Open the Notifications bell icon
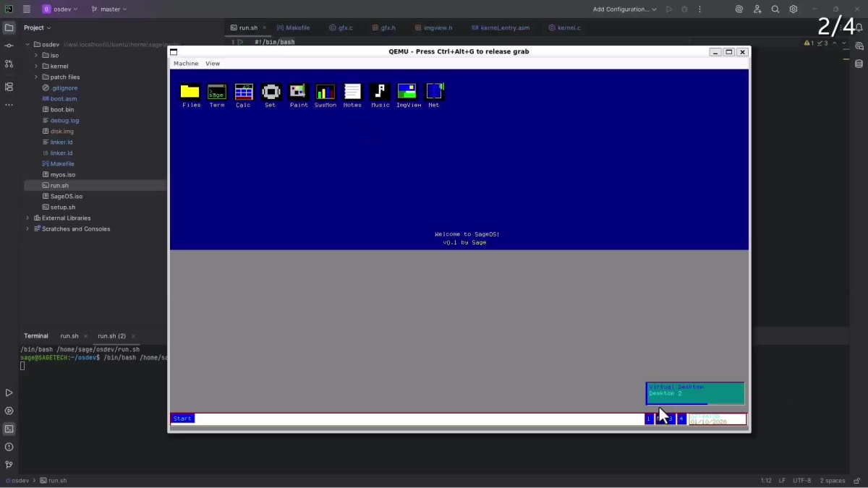868x488 pixels. 859,27
